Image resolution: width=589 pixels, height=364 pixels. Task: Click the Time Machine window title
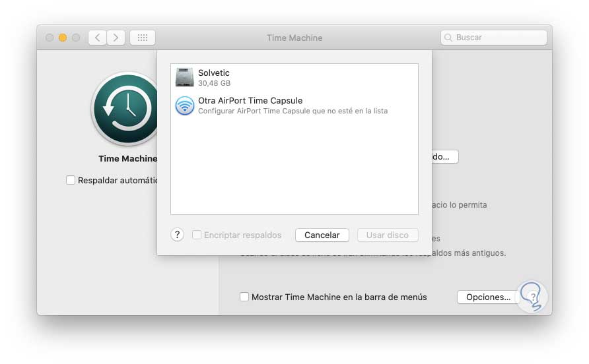[294, 38]
